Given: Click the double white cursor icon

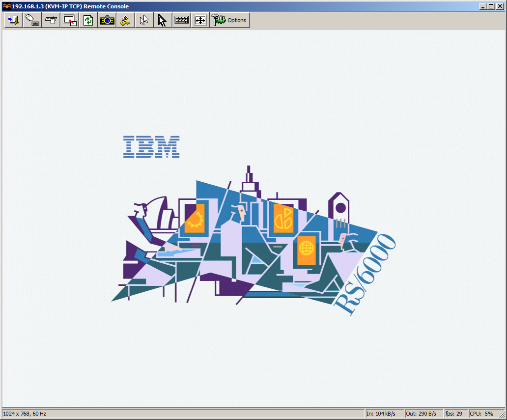Looking at the screenshot, I should click(144, 20).
